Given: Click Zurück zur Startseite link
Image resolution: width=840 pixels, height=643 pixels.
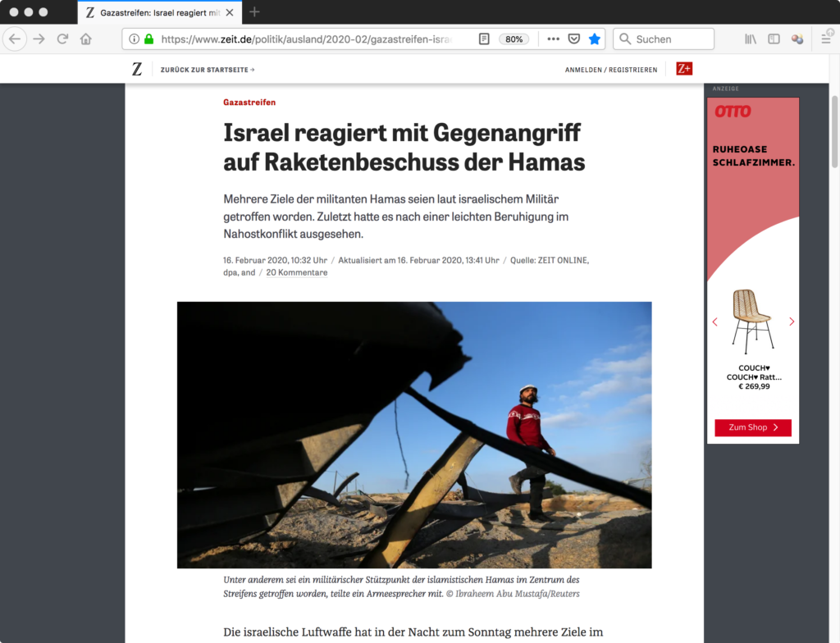Looking at the screenshot, I should 208,70.
